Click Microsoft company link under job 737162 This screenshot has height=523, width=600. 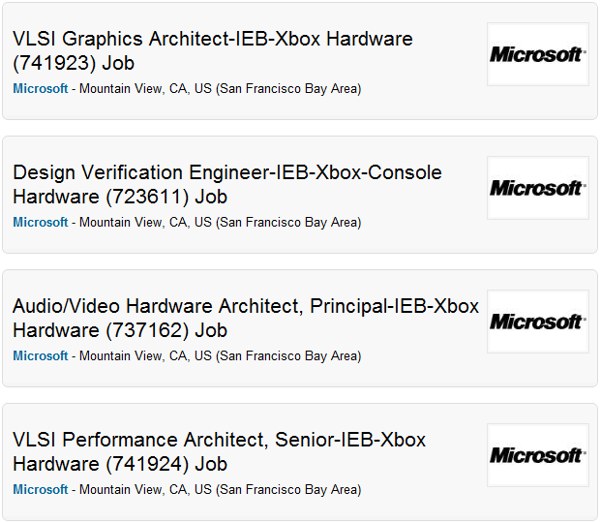coord(41,356)
